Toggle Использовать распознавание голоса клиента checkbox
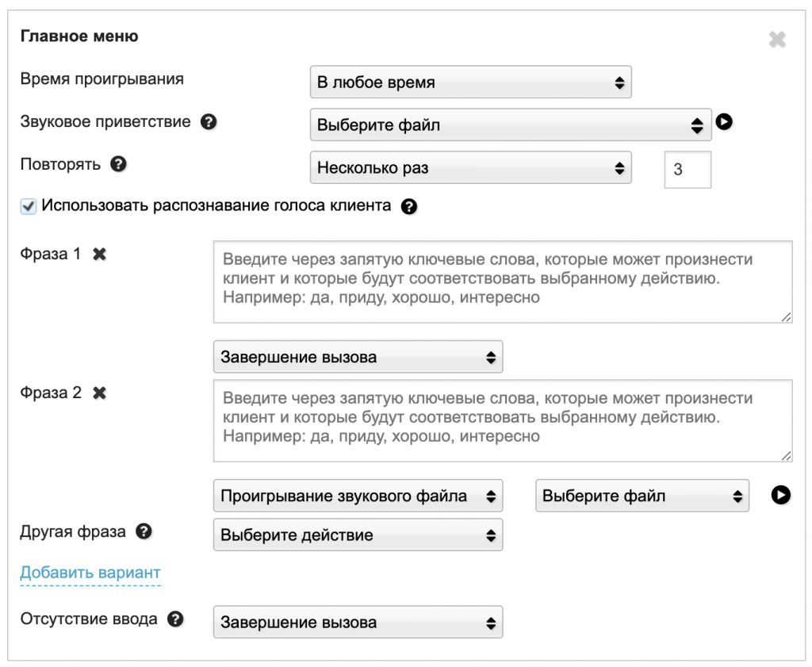This screenshot has width=812, height=667. 29,207
